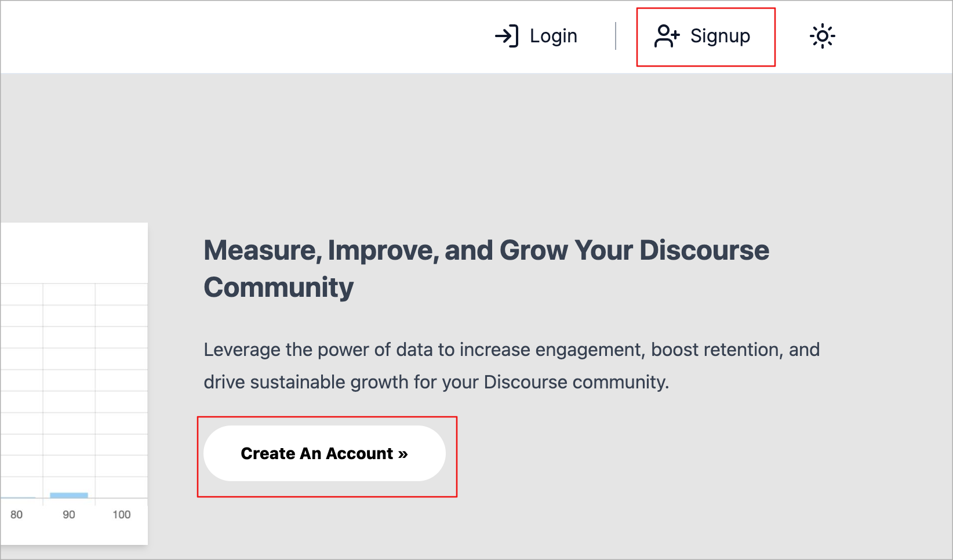Click the Create An Account button

tap(325, 453)
